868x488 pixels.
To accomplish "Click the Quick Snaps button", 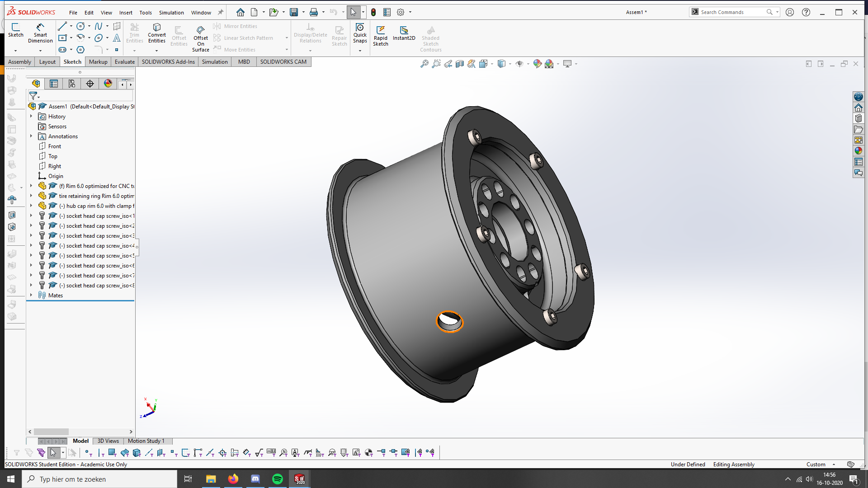I will pos(360,33).
